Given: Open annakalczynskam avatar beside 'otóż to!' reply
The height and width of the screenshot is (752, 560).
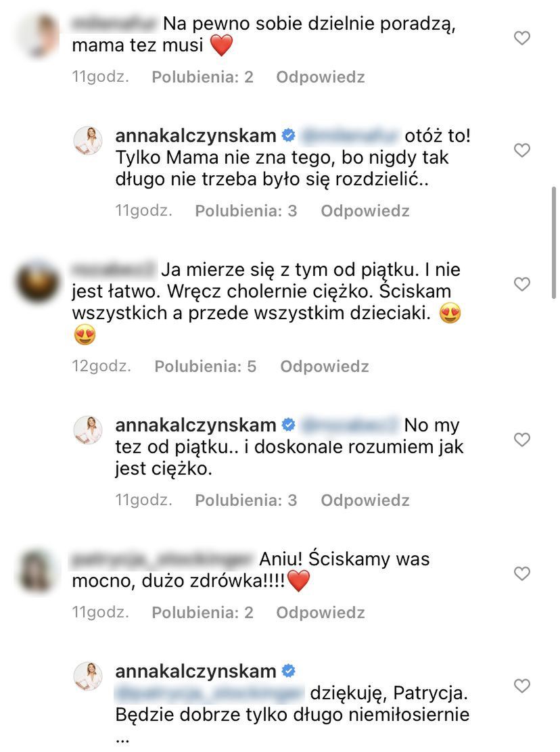Looking at the screenshot, I should [x=88, y=141].
